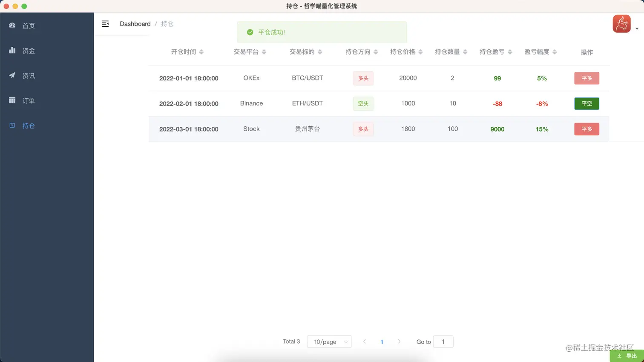Sort by 开仓时间 column arrows

pos(201,52)
